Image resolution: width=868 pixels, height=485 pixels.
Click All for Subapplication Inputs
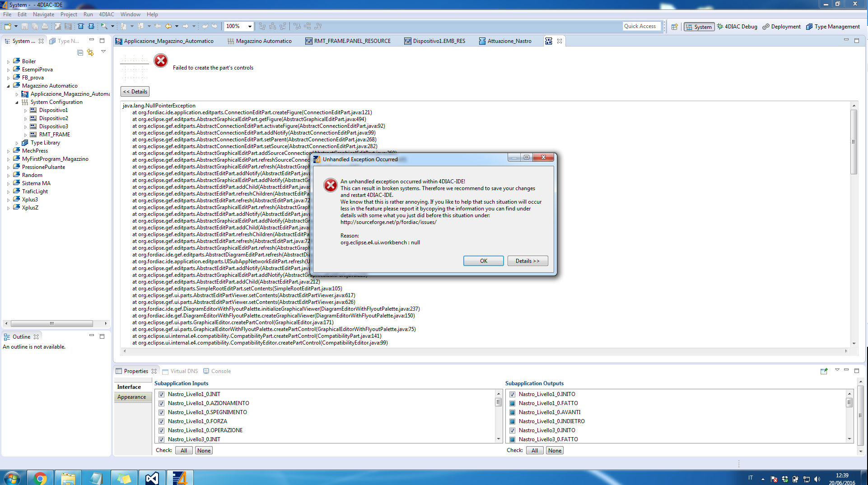click(x=184, y=450)
